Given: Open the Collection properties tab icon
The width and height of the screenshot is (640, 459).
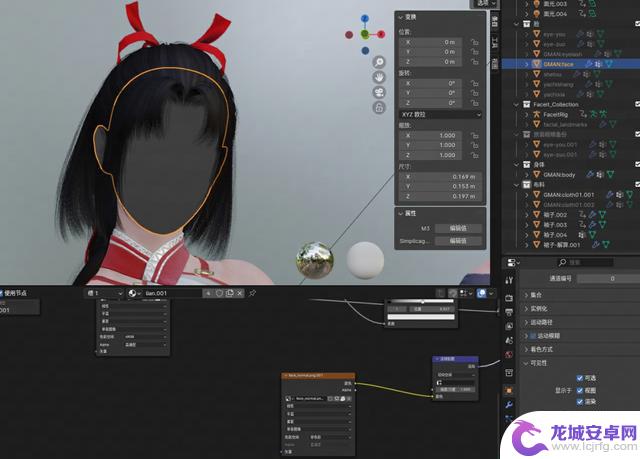Looking at the screenshot, I should (x=509, y=373).
